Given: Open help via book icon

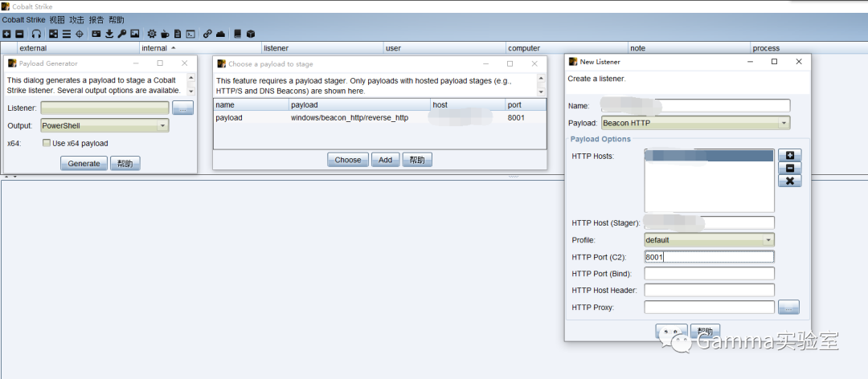Looking at the screenshot, I should tap(237, 34).
